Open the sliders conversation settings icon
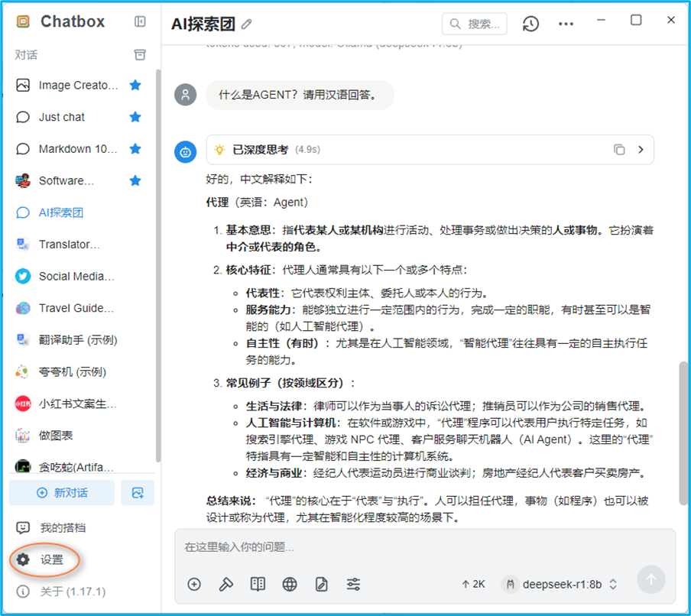Image resolution: width=691 pixels, height=616 pixels. click(353, 584)
